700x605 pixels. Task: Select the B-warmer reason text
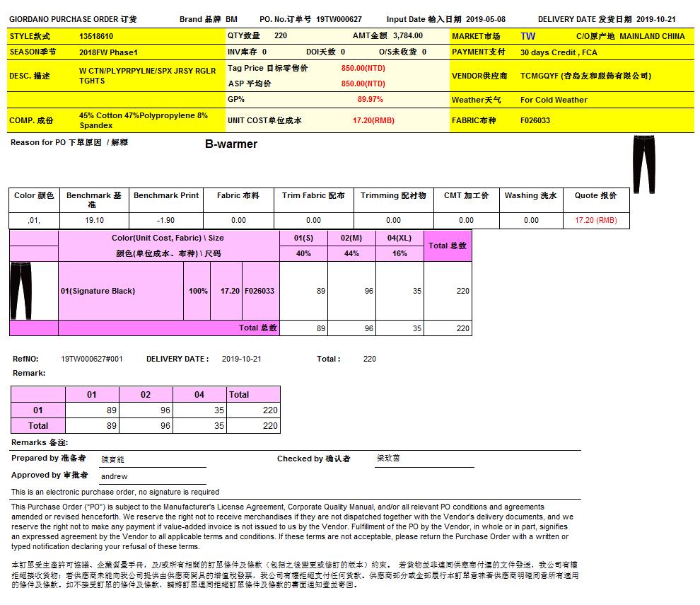click(x=231, y=144)
